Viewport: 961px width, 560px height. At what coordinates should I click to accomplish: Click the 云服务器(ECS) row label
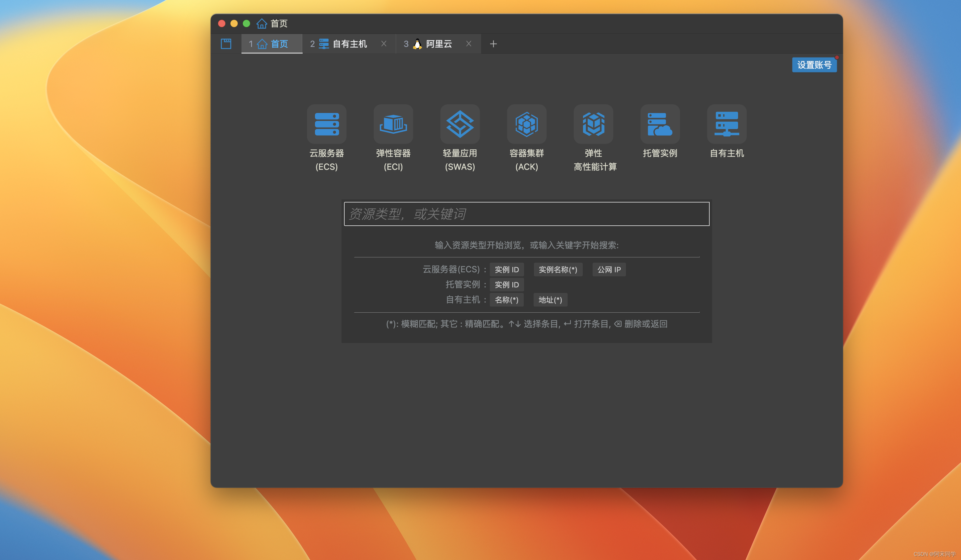coord(451,270)
